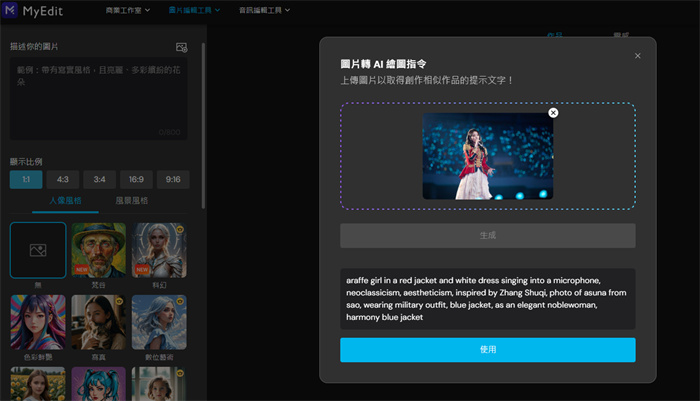Select the 1:1 aspect ratio
700x401 pixels.
coord(26,180)
